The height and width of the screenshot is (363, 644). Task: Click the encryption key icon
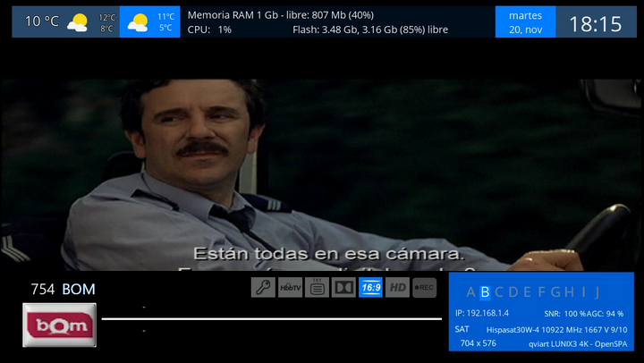(x=263, y=287)
